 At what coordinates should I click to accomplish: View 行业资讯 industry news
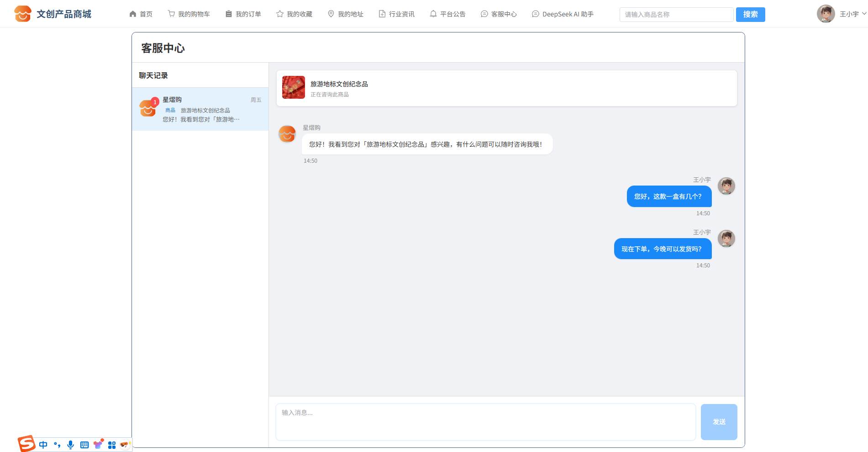pyautogui.click(x=396, y=14)
